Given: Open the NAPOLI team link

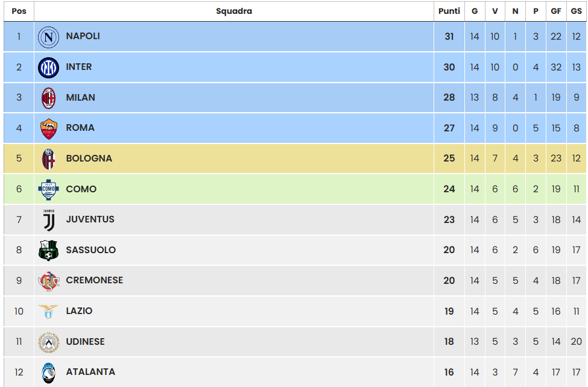Looking at the screenshot, I should tap(83, 36).
